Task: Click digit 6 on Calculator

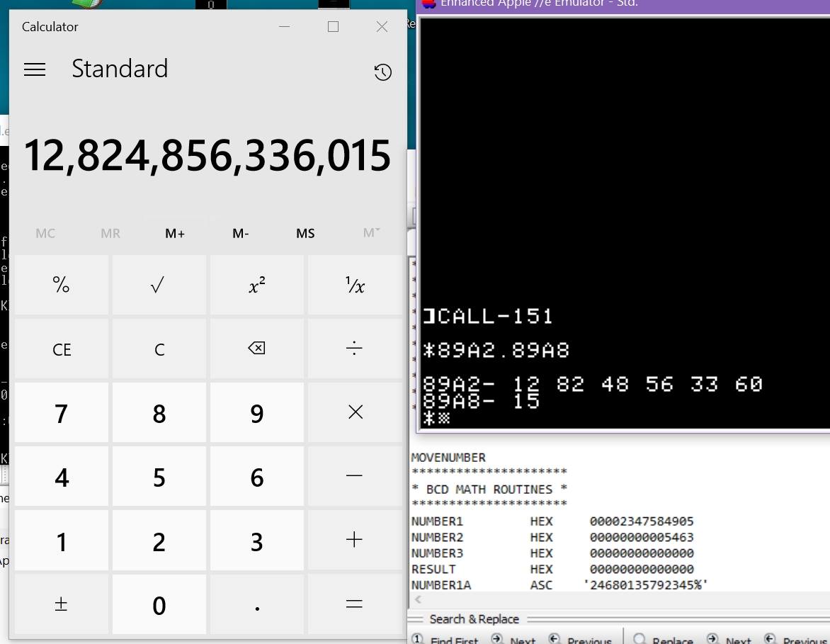Action: [257, 476]
